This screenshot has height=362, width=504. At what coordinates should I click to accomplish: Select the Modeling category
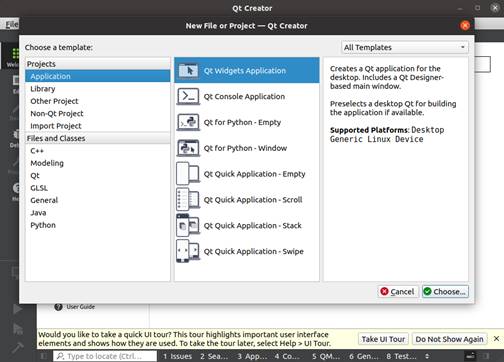pos(98,163)
